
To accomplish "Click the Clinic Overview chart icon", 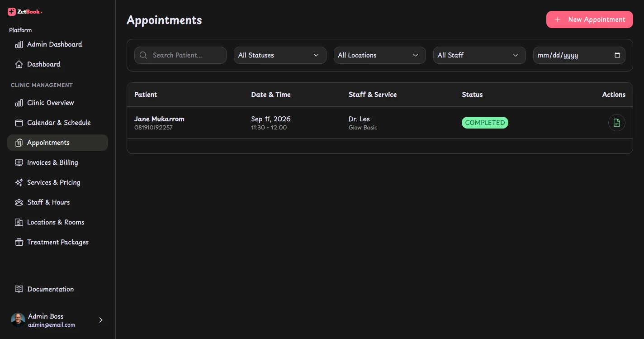I will point(19,103).
